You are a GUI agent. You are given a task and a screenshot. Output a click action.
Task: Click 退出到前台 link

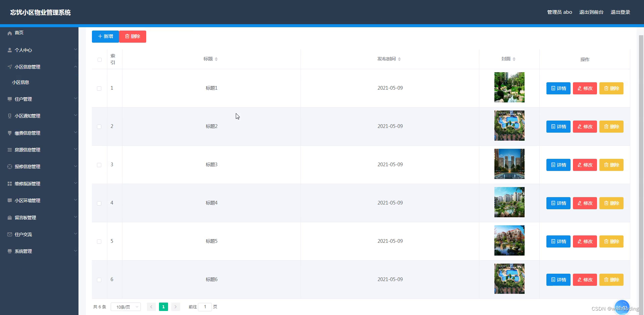click(591, 12)
